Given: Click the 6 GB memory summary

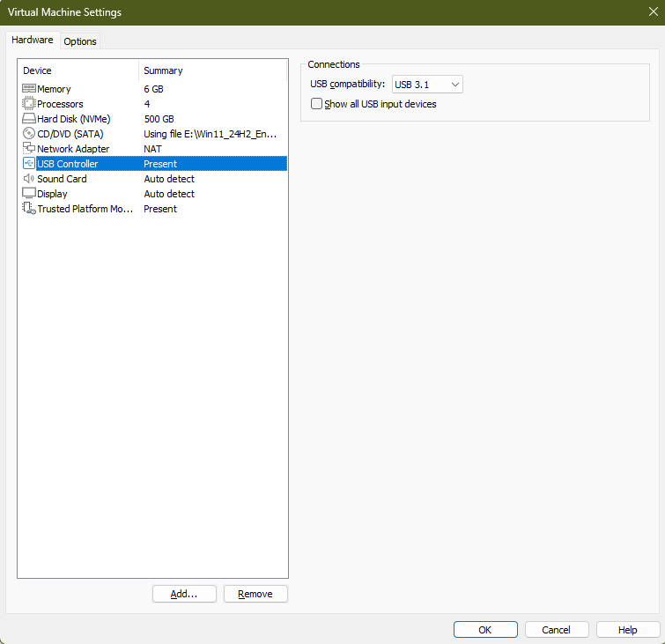Looking at the screenshot, I should (153, 89).
